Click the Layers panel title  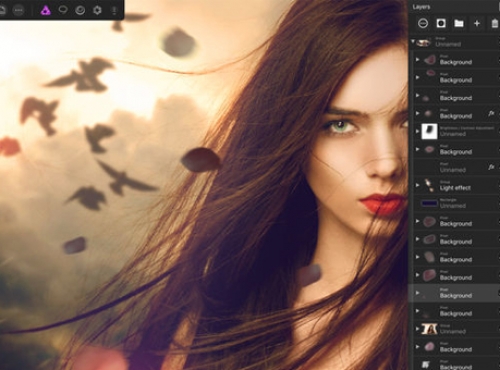click(421, 7)
